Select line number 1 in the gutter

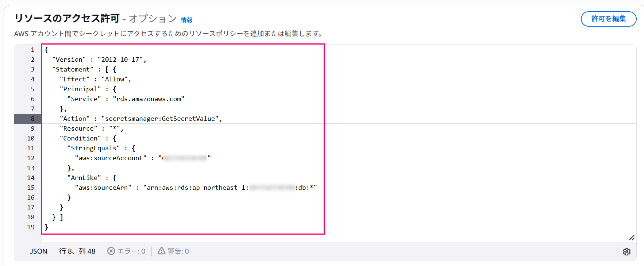click(x=32, y=50)
